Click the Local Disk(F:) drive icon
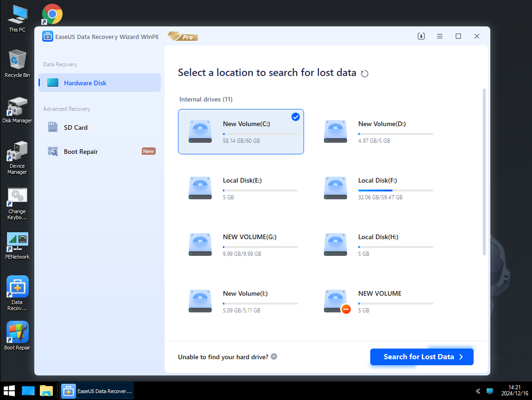Image resolution: width=532 pixels, height=400 pixels. [336, 188]
